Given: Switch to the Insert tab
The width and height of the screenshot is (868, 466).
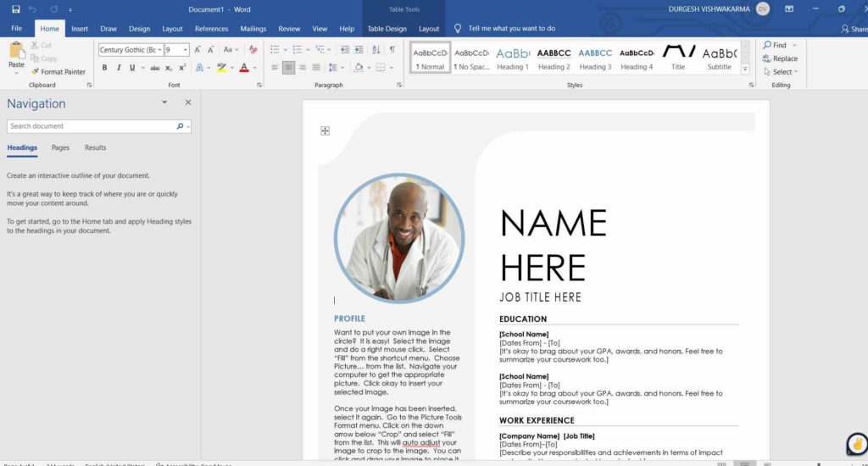Looking at the screenshot, I should pos(80,29).
